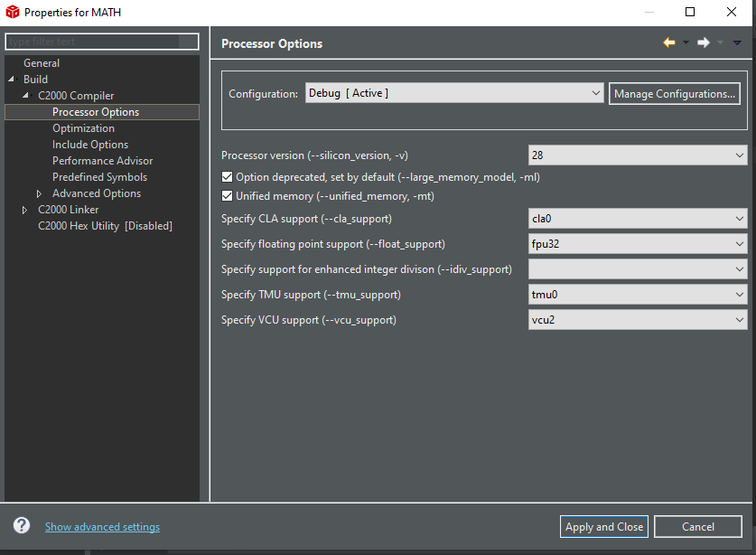This screenshot has width=756, height=555.
Task: Select Predefined Symbols in the tree
Action: point(99,177)
